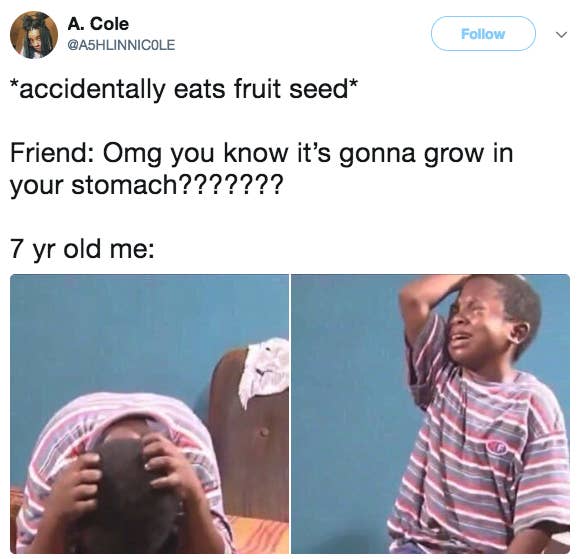Click the 'your stomach???????' text line

pyautogui.click(x=144, y=185)
